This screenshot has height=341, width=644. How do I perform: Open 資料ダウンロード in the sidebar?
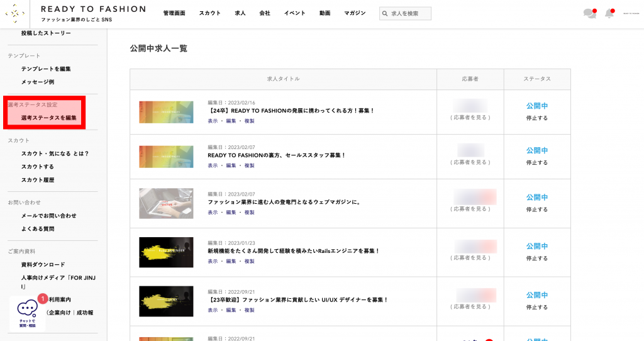click(43, 264)
